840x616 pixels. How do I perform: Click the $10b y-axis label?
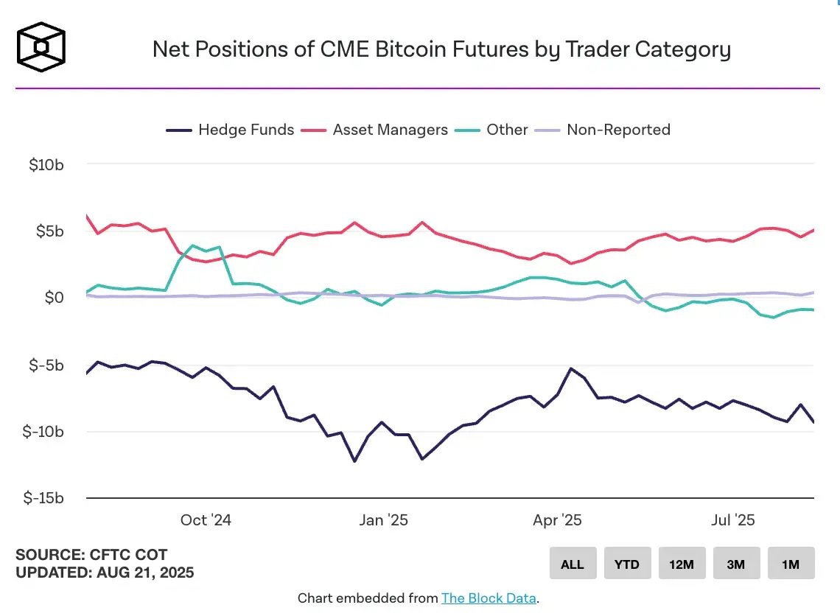46,164
